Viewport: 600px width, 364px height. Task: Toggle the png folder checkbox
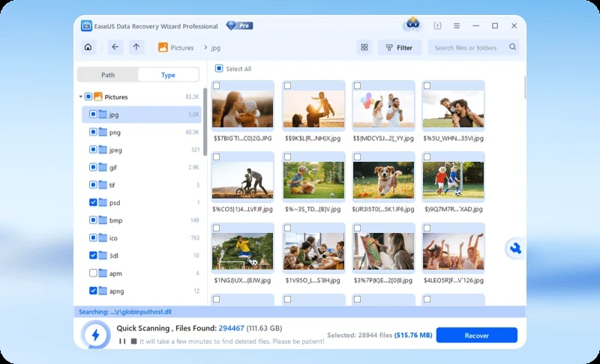[x=93, y=132]
